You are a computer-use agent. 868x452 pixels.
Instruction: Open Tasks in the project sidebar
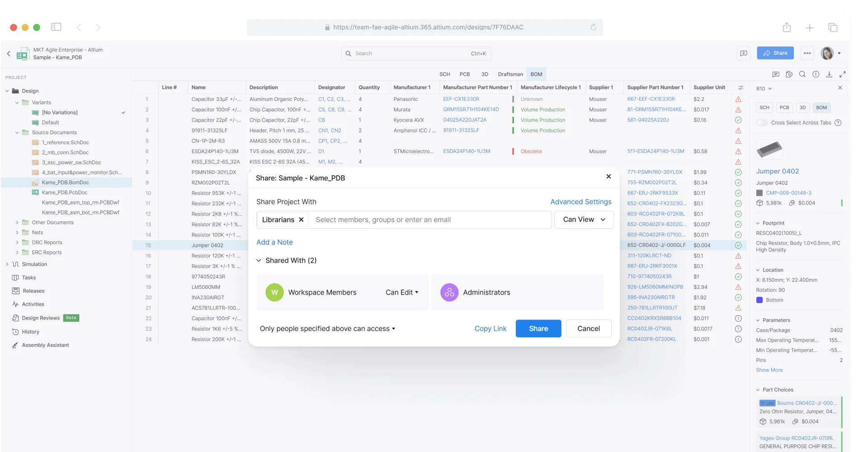coord(29,278)
